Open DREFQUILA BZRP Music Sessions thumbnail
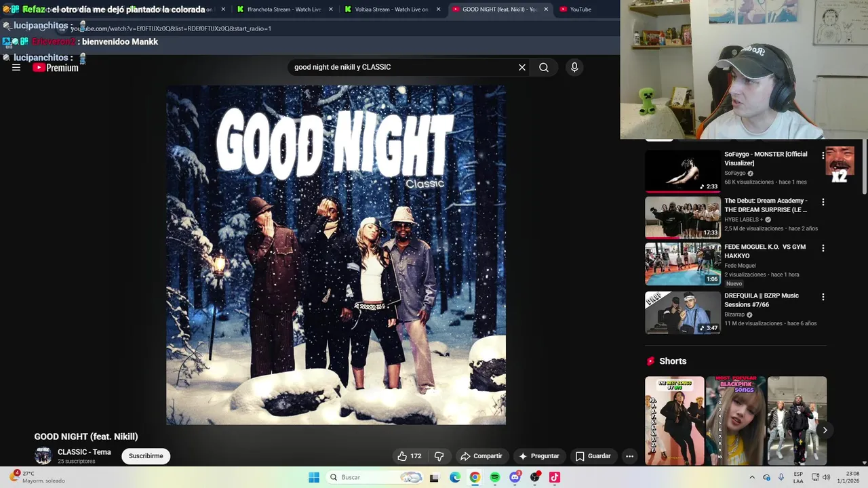Viewport: 868px width, 488px height. click(x=683, y=312)
